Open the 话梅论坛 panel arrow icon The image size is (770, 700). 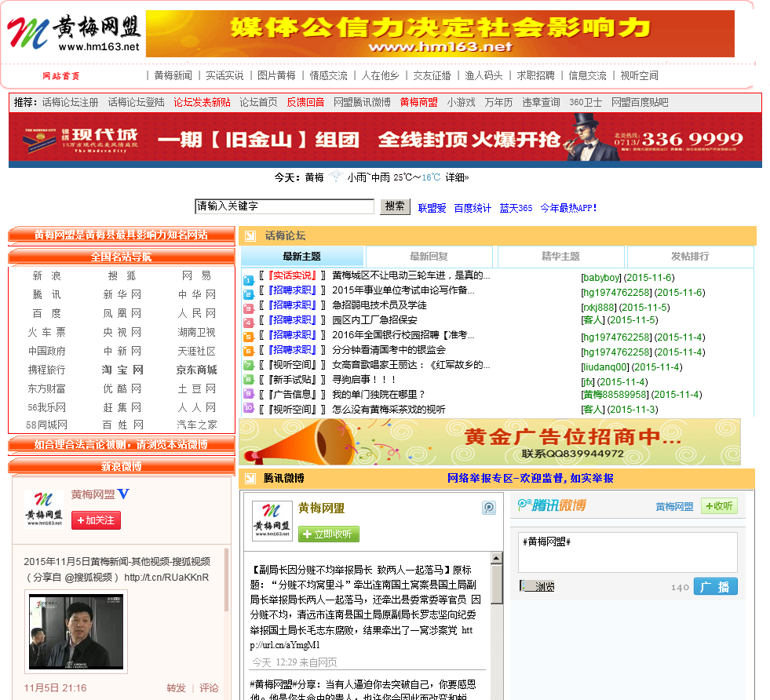tap(250, 236)
